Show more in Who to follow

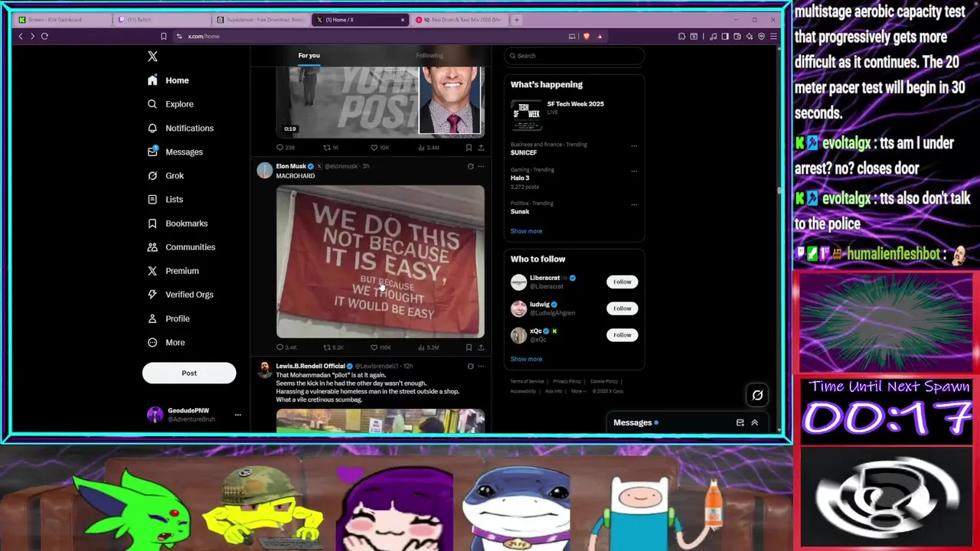click(526, 359)
